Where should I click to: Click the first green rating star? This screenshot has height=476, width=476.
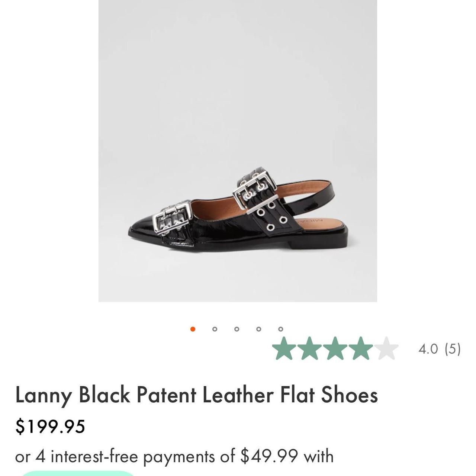[x=284, y=348]
